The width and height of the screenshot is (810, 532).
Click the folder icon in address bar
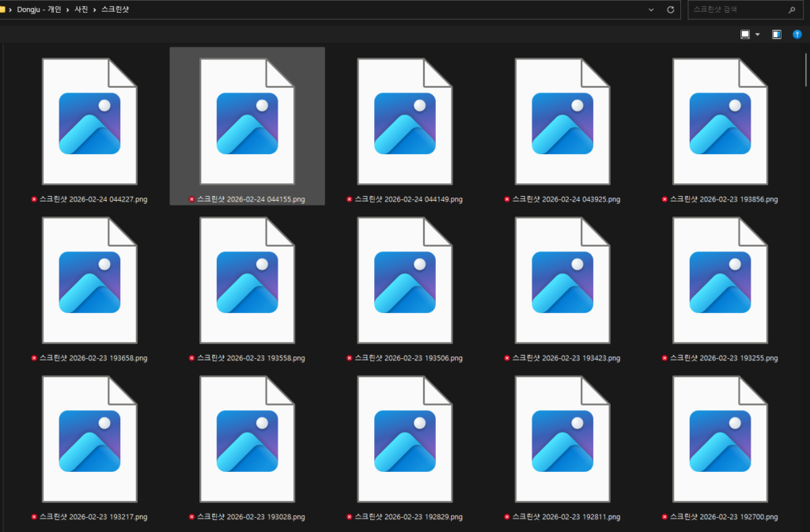click(2, 9)
